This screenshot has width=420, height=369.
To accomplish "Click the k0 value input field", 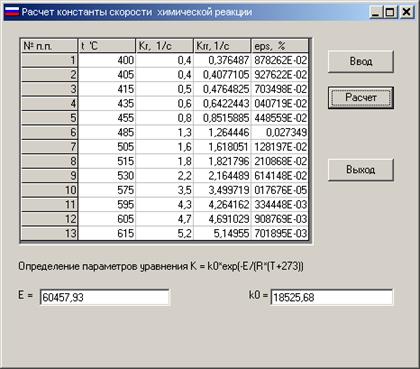I will 331,297.
